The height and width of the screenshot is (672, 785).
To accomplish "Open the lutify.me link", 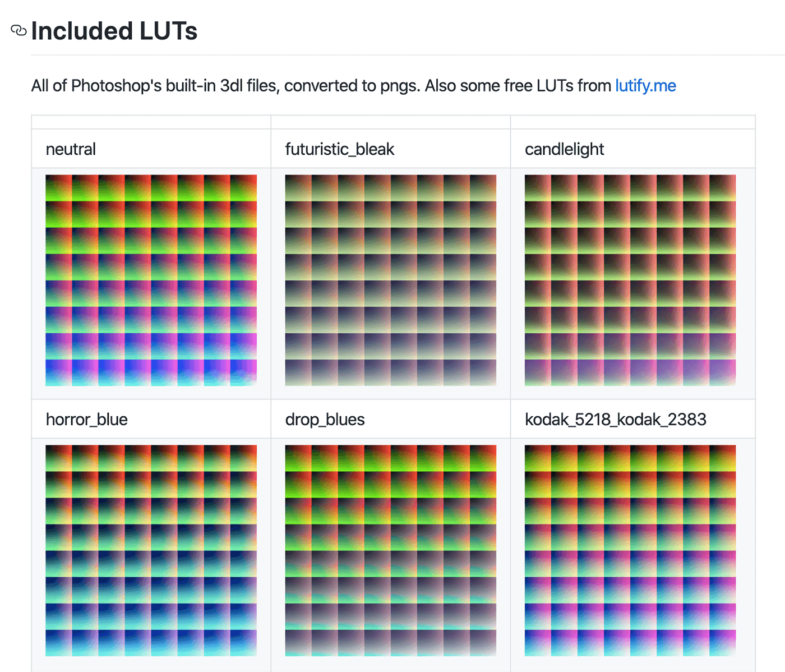I will [x=645, y=86].
